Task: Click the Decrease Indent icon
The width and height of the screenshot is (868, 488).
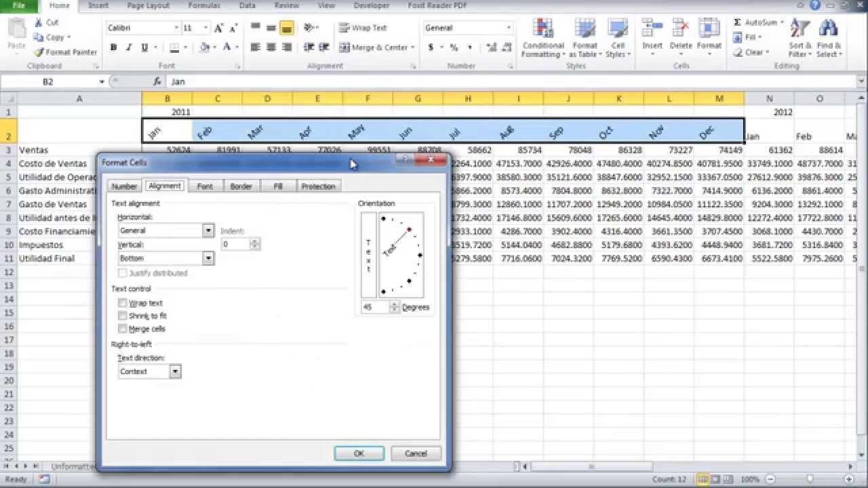Action: pyautogui.click(x=309, y=47)
